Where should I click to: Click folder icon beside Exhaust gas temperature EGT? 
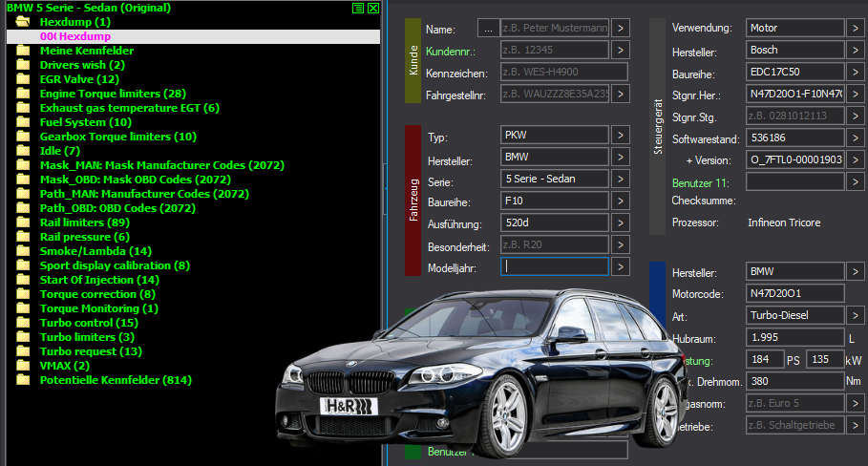[23, 108]
